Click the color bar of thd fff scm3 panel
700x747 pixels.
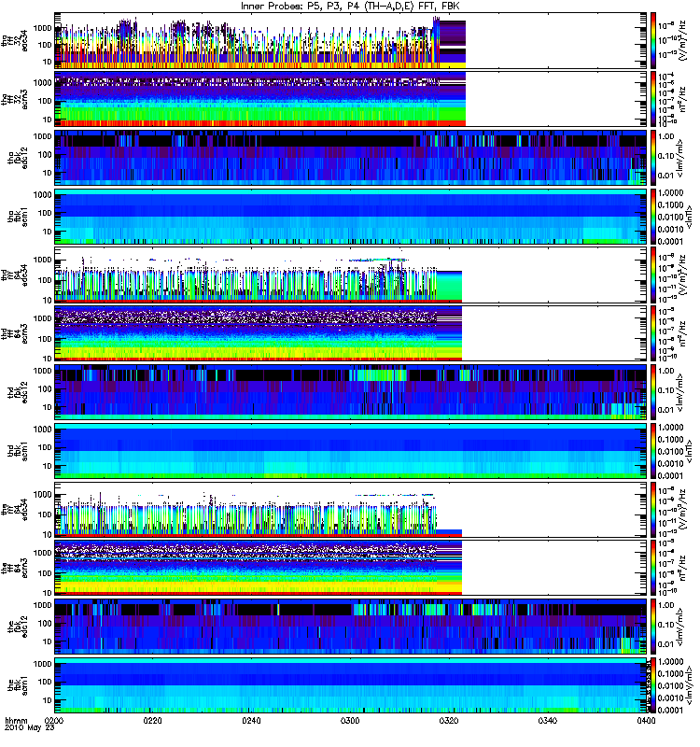click(653, 333)
